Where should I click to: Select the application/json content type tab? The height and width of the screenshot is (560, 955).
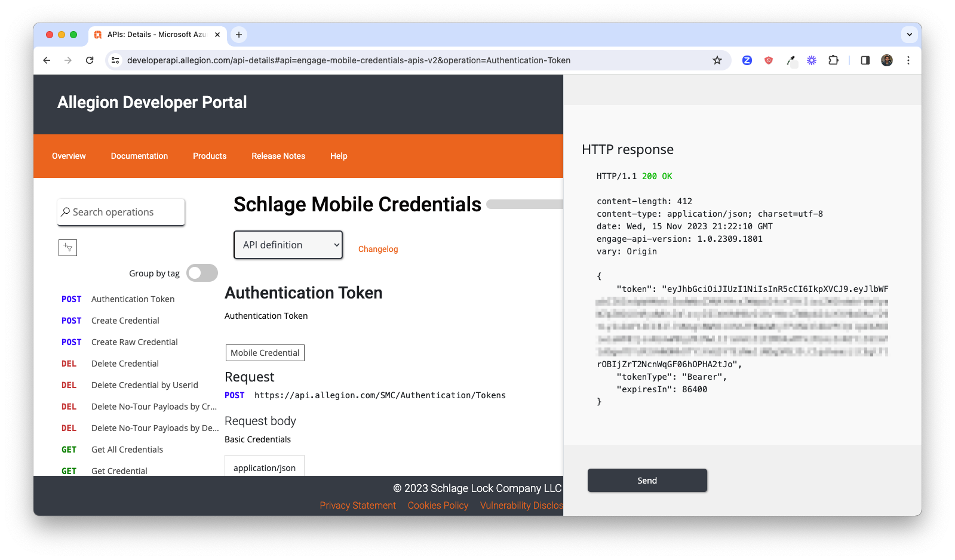coord(265,467)
